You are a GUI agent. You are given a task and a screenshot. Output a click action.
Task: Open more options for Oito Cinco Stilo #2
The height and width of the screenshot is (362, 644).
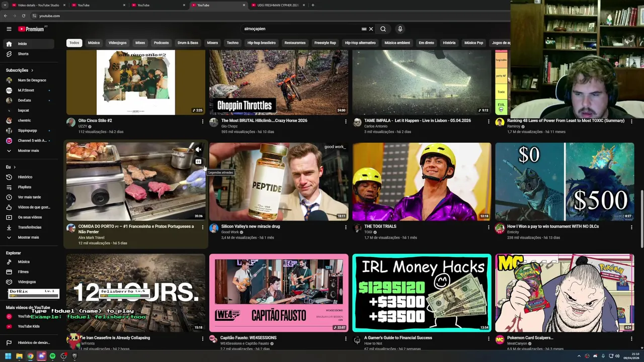[x=203, y=121]
